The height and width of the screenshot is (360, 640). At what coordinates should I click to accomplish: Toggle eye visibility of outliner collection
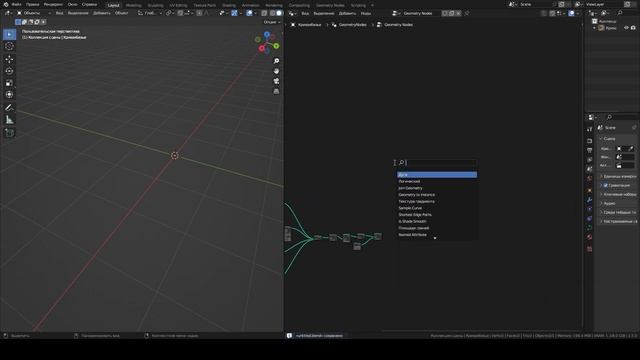click(626, 28)
